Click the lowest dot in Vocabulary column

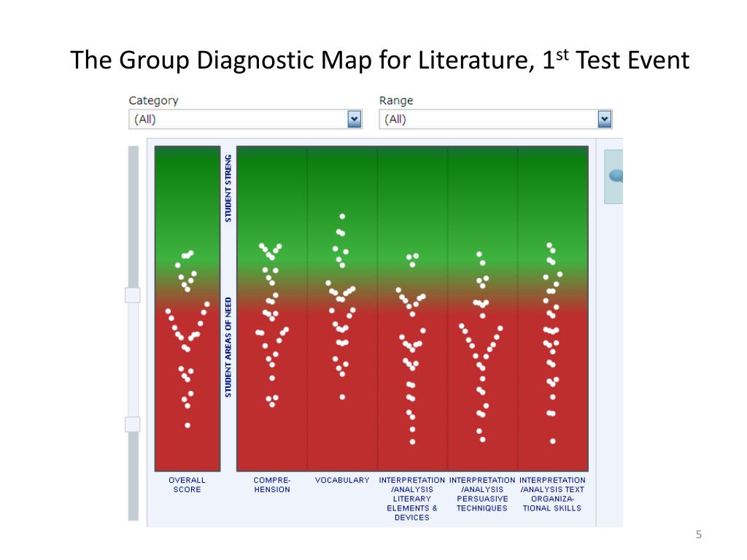pyautogui.click(x=342, y=397)
